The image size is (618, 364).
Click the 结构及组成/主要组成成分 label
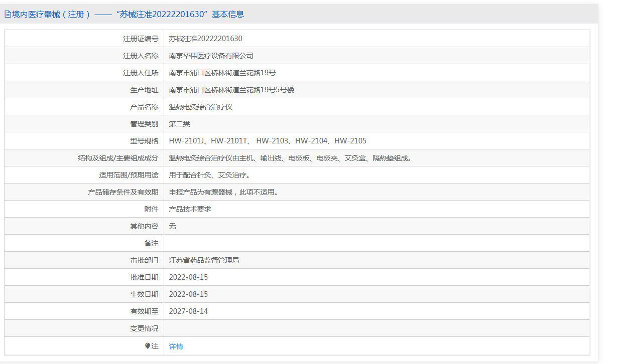[118, 158]
